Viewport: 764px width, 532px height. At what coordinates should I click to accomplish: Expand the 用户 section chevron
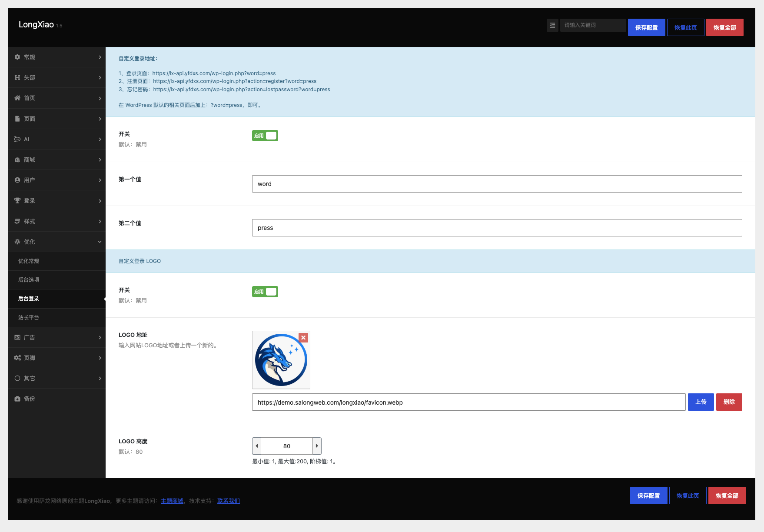[100, 180]
